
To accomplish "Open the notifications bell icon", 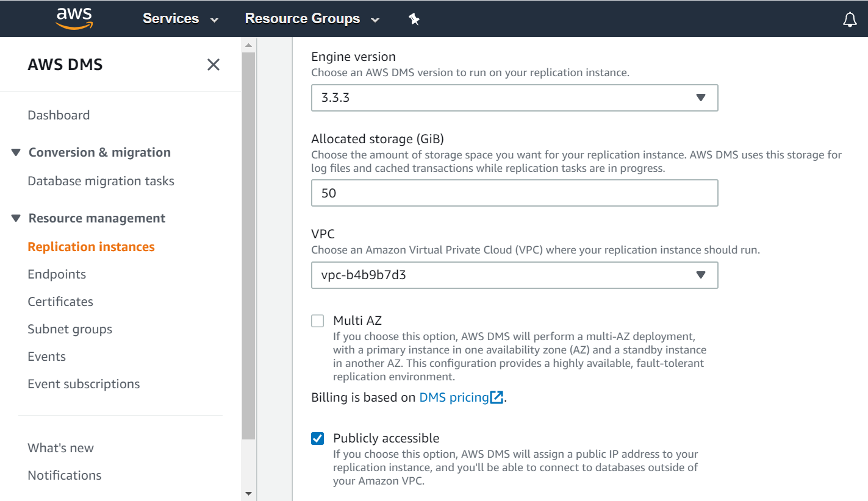I will pyautogui.click(x=849, y=20).
